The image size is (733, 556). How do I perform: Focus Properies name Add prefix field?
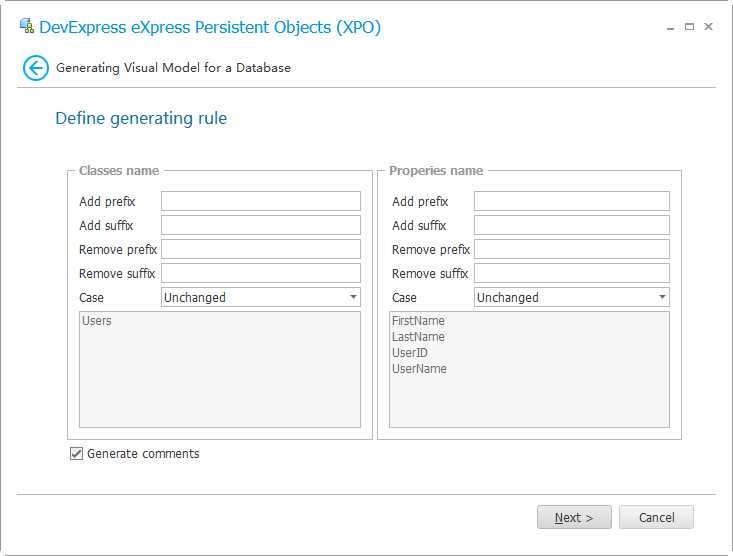coord(571,201)
